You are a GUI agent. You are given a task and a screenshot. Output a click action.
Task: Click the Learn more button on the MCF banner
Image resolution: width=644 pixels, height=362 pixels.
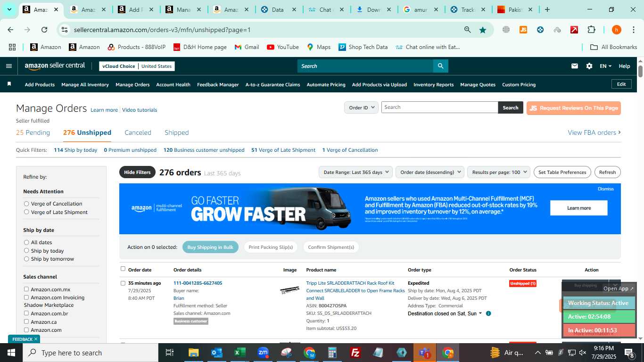[579, 208]
